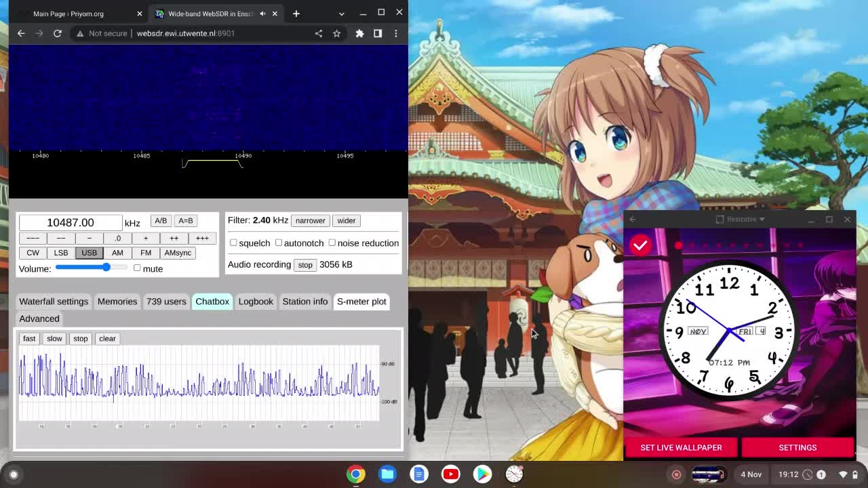Viewport: 868px width, 488px height.
Task: Open the Chatbox tab
Action: click(x=212, y=302)
